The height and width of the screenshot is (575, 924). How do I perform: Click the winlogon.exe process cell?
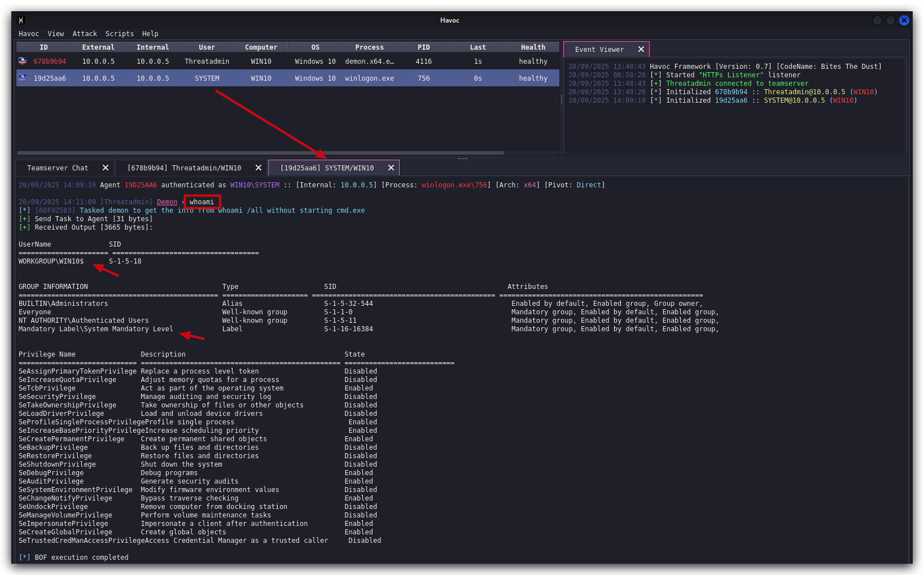(370, 78)
